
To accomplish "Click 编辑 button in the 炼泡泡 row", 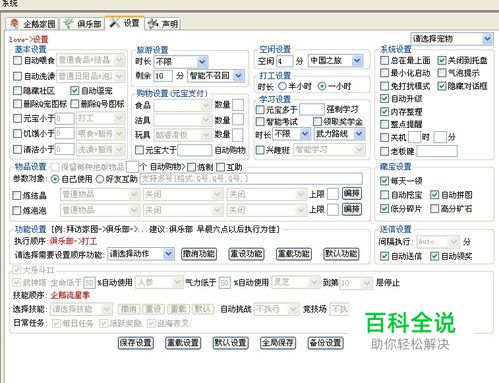I will click(x=352, y=209).
